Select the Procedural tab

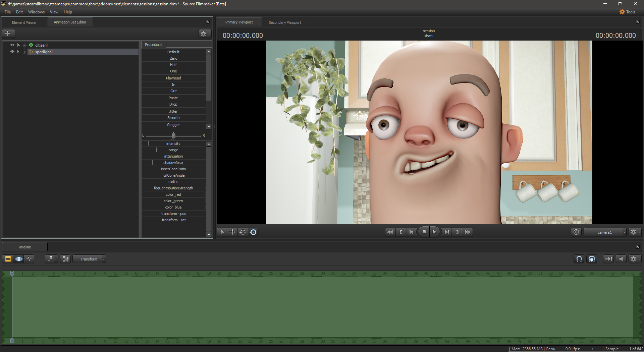pos(154,45)
